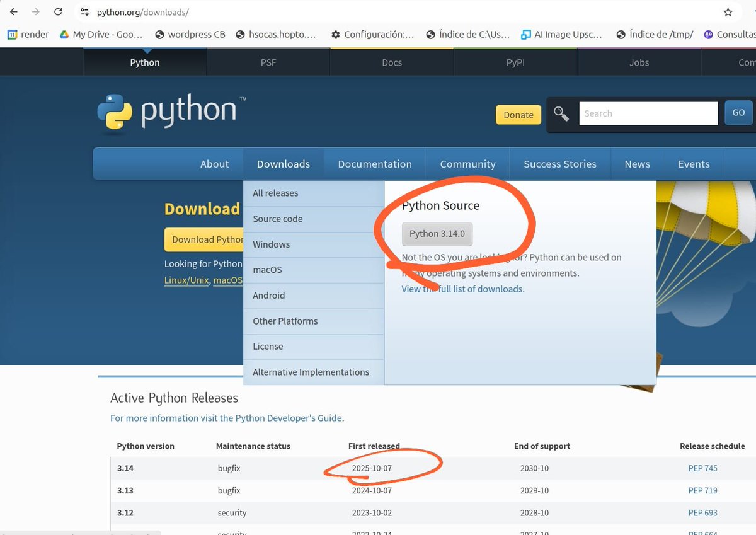Click the 3.14 Python version cell
Viewport: 756px width, 535px height.
tap(125, 468)
